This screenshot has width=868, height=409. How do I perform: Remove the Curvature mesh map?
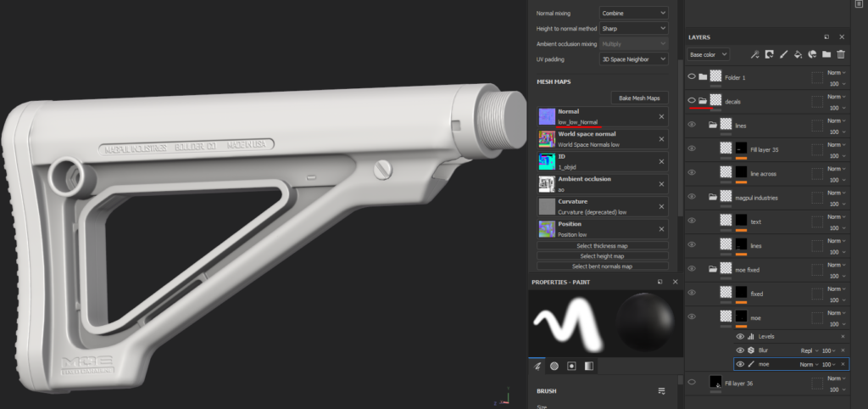click(661, 207)
